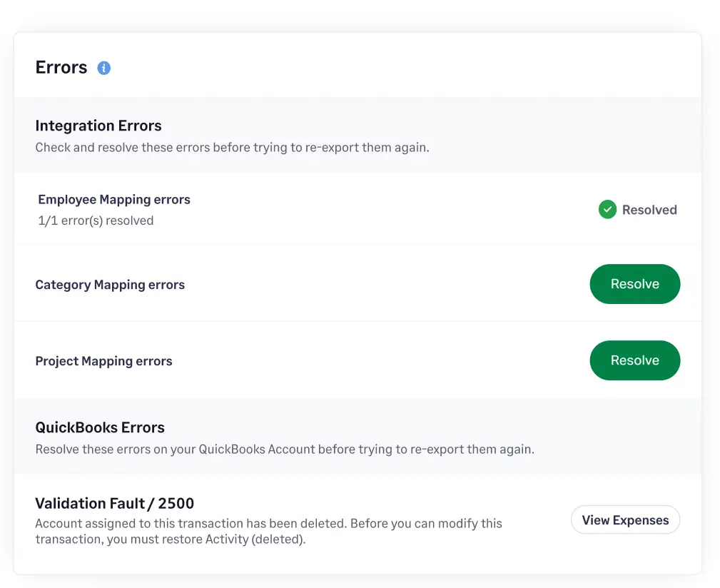Screen dimensions: 720x588
Task: Select the checkmark inside the Resolved badge
Action: 607,209
